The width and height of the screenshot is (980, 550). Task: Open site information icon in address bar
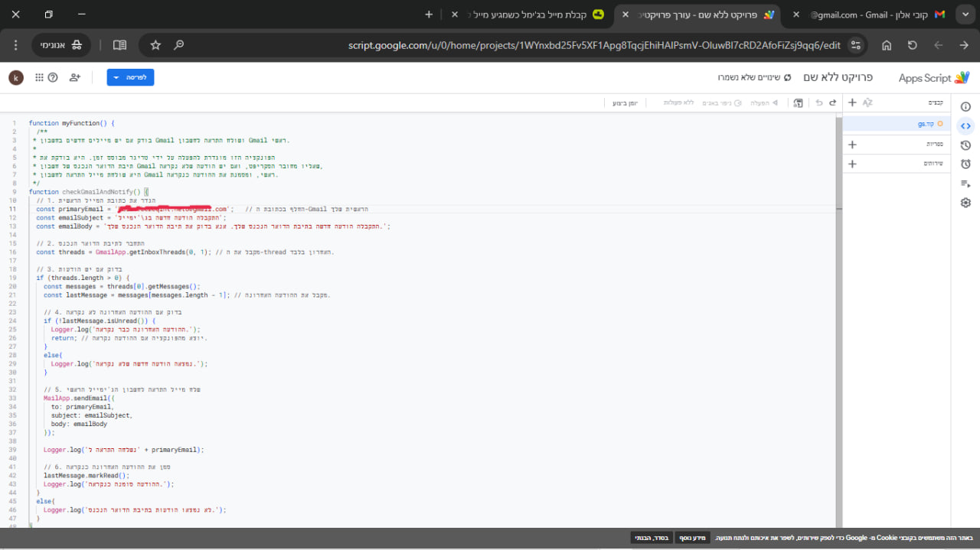[x=856, y=45]
